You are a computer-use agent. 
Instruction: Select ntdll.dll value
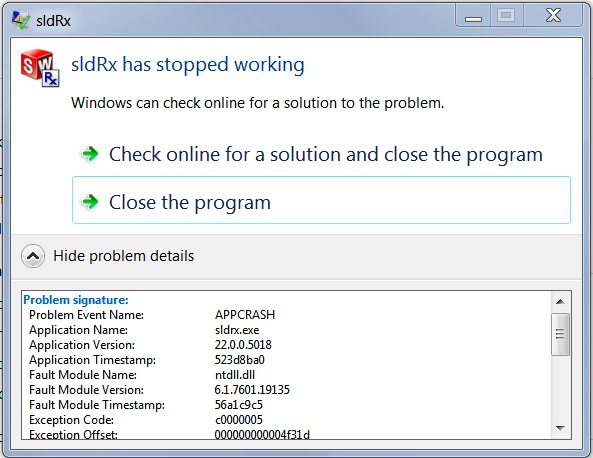234,375
